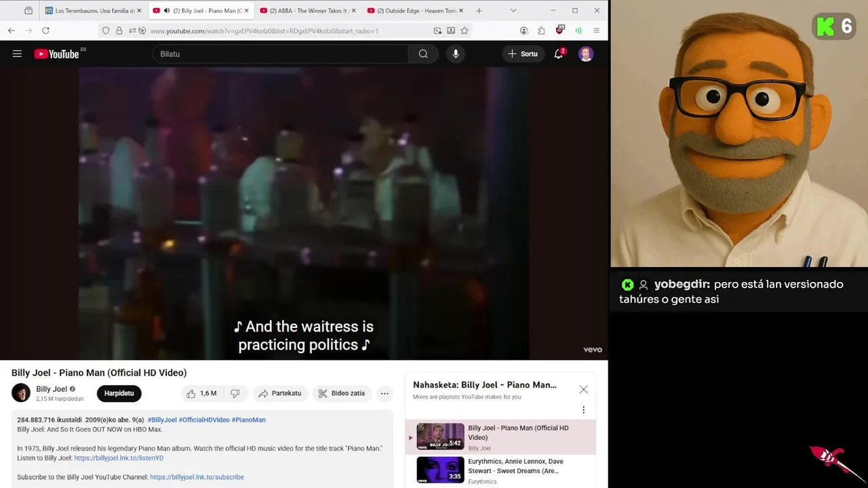
Task: Mute the Billy Joel tab via speaker icon
Action: pos(167,11)
